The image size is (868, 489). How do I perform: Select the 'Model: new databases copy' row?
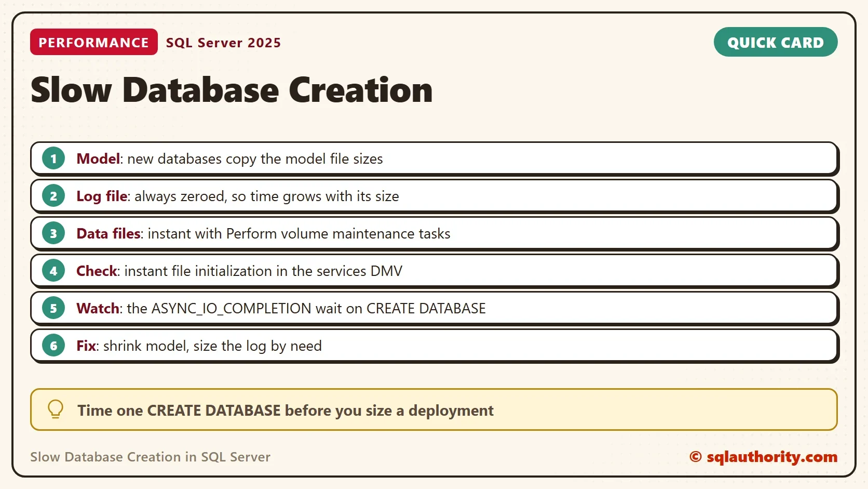(x=435, y=158)
